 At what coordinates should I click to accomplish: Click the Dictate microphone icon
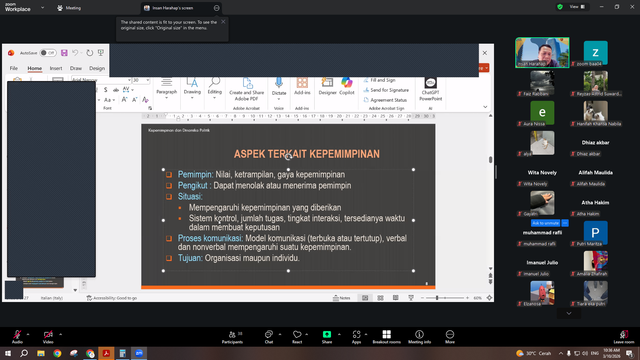pos(279,82)
